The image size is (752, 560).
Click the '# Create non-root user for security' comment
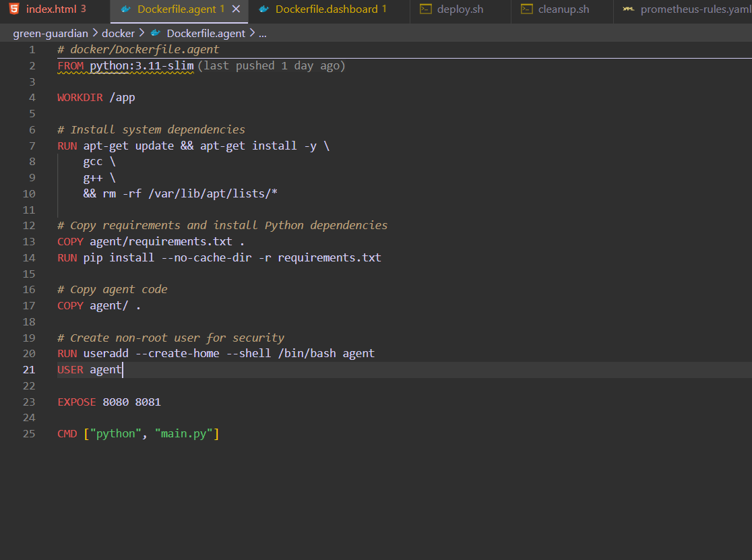170,338
